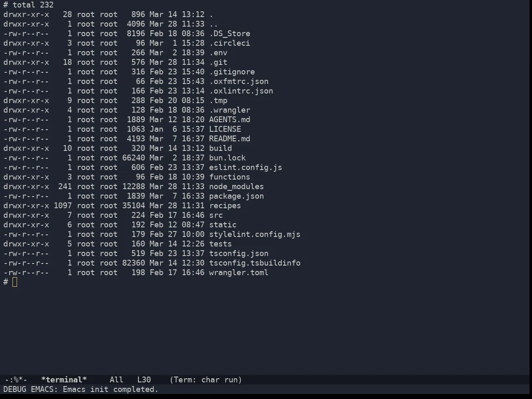The height and width of the screenshot is (399, 532).
Task: Click the bun.lock file name
Action: pyautogui.click(x=227, y=158)
